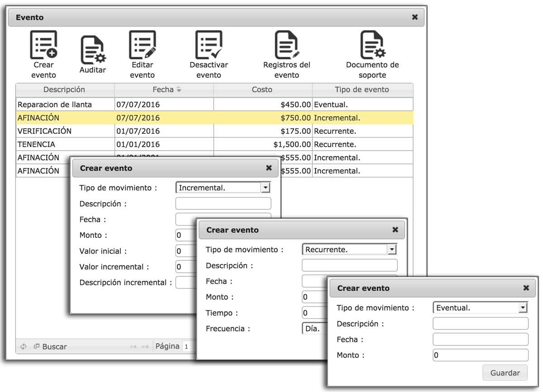
Task: Focus the Tiempo field
Action: (314, 313)
